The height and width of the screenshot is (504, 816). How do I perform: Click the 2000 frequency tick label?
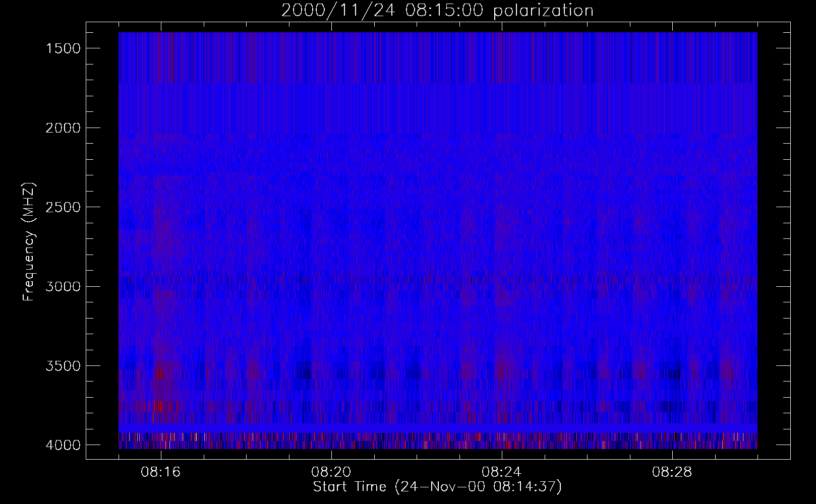click(63, 128)
